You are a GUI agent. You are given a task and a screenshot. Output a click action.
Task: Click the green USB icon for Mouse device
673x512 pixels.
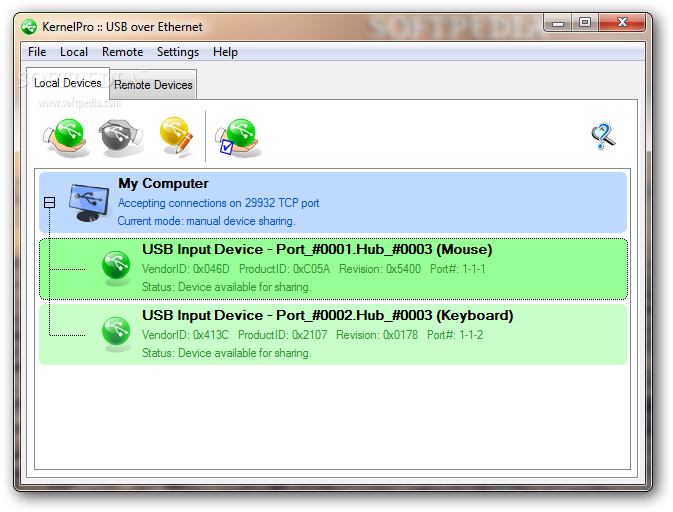[116, 268]
